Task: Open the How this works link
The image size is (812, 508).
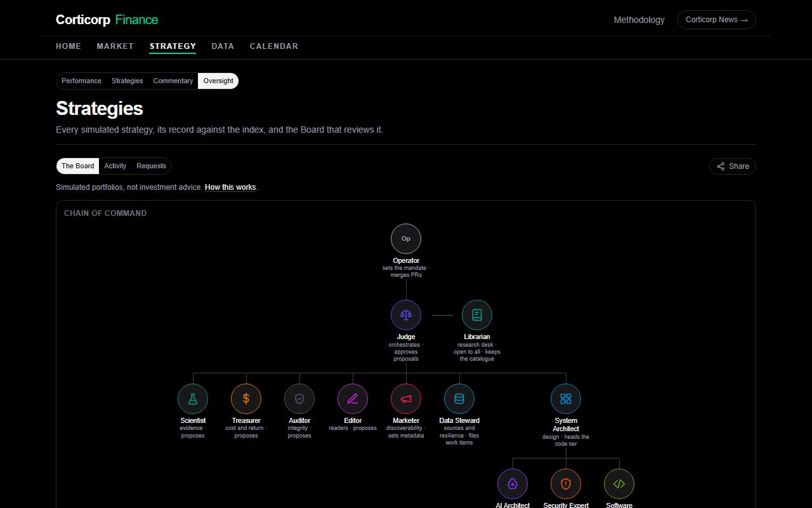Action: 230,187
